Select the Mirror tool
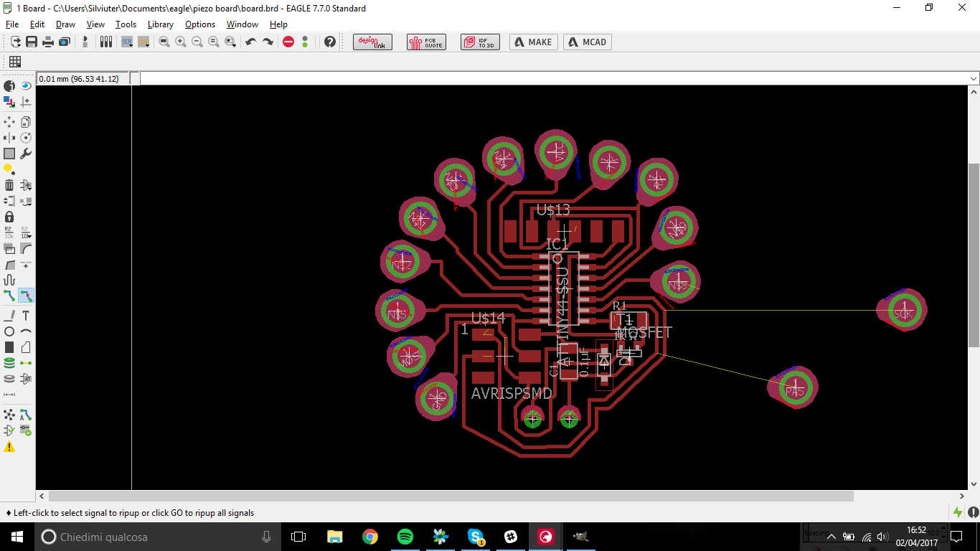The image size is (980, 551). click(x=9, y=138)
